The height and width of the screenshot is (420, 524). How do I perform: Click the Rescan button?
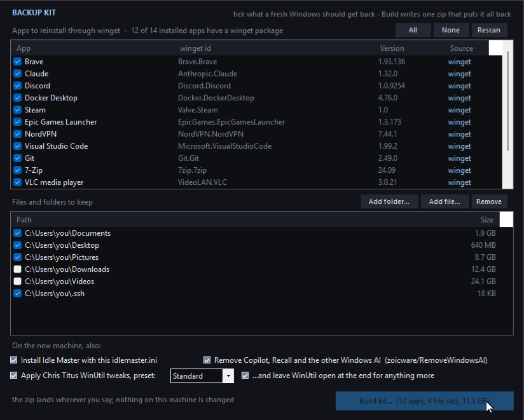[x=488, y=30]
